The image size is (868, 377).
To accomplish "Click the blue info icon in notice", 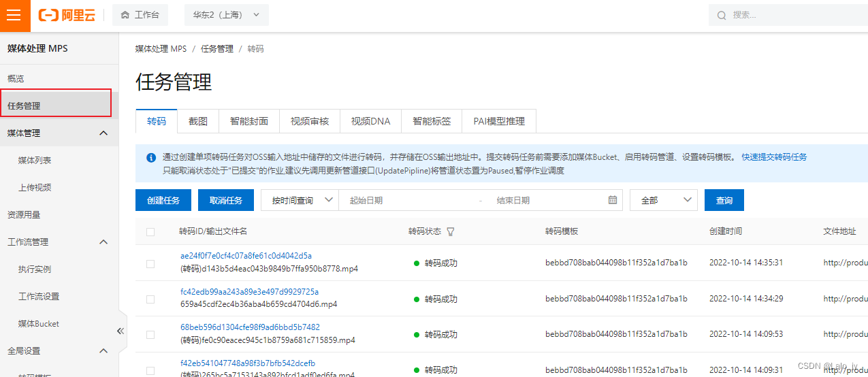I will (x=151, y=157).
